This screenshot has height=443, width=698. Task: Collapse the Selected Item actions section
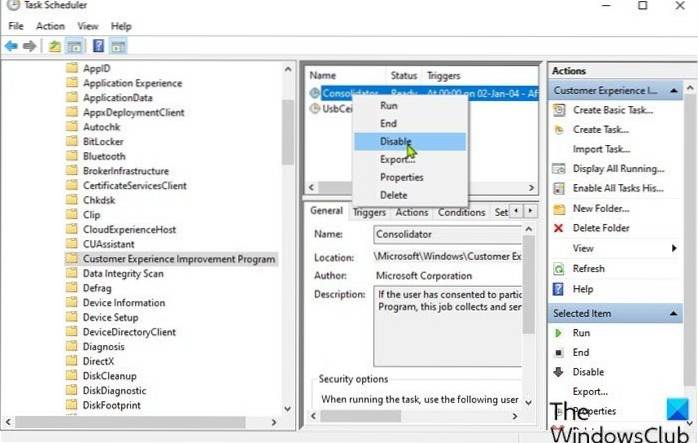[x=674, y=314]
